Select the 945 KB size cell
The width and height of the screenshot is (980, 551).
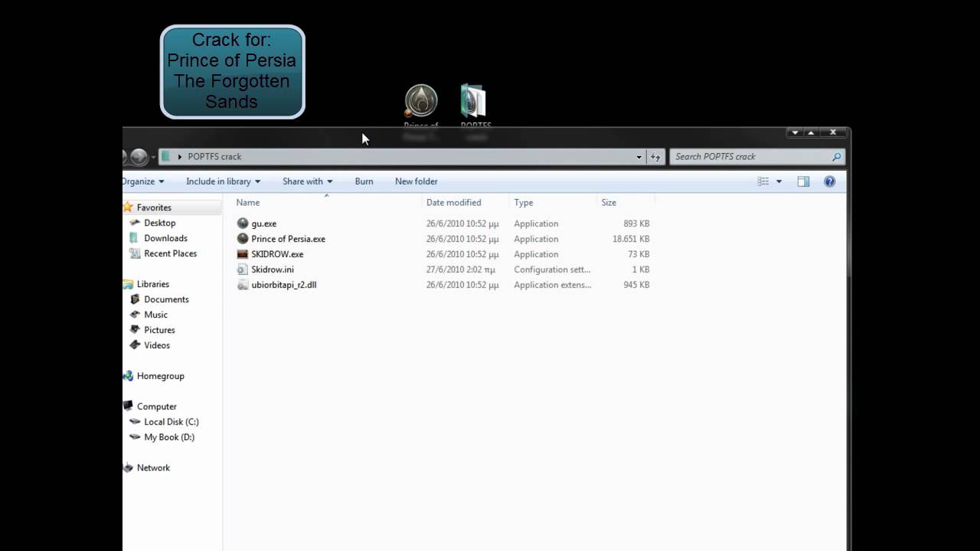click(x=636, y=285)
